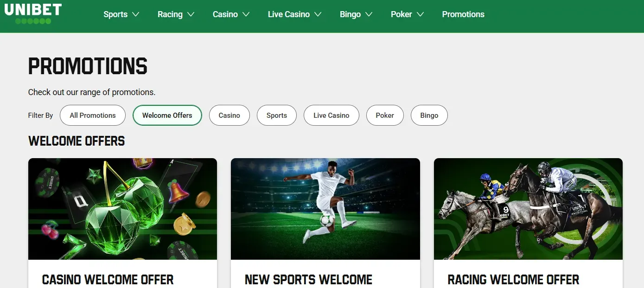Open the Casino navigation item
This screenshot has width=644, height=288.
225,14
